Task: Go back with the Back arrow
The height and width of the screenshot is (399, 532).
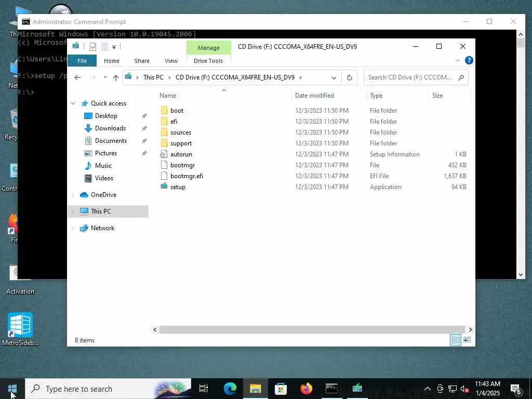Action: pos(78,78)
